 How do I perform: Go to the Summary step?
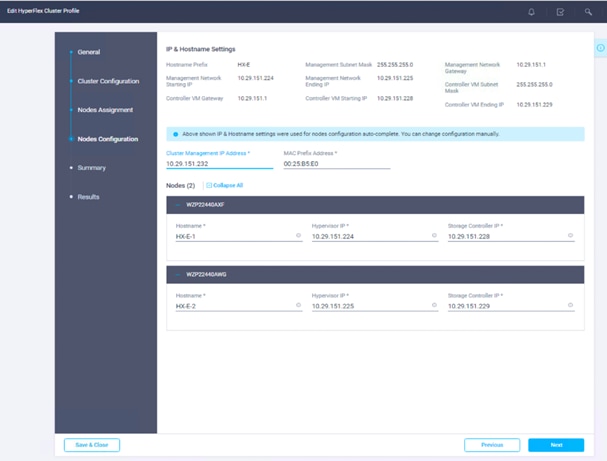[91, 168]
